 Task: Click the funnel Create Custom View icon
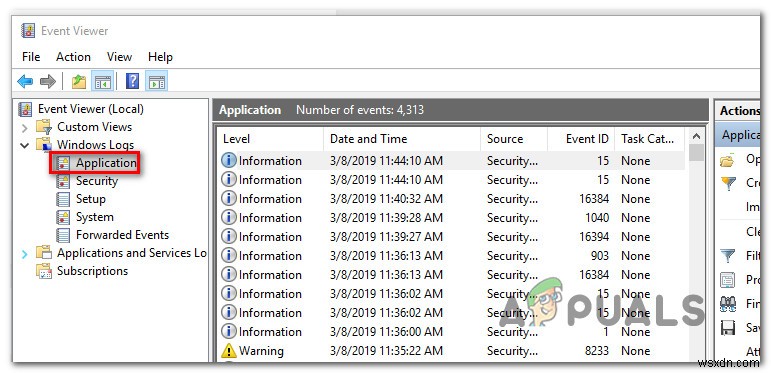pos(728,183)
